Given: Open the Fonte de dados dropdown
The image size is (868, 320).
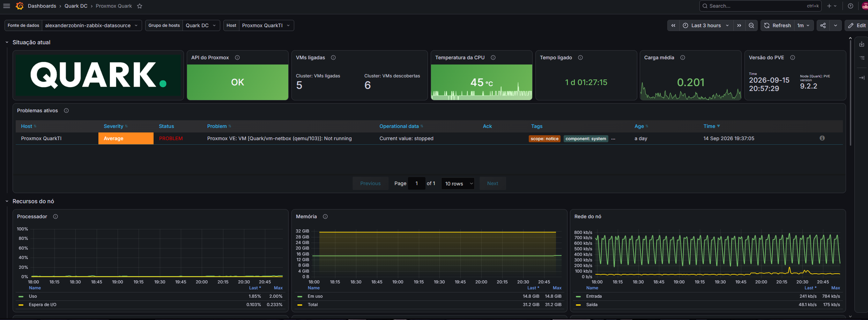Looking at the screenshot, I should point(92,25).
